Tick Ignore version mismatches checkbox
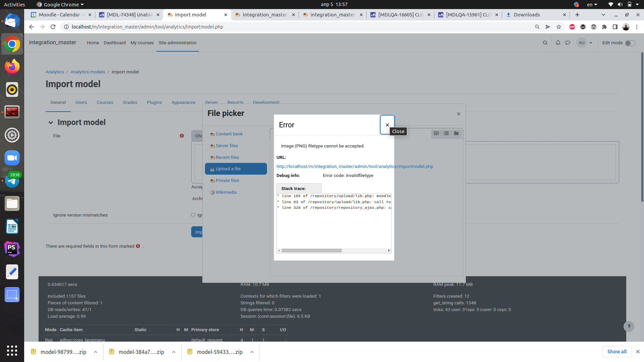The width and height of the screenshot is (644, 362). [193, 215]
